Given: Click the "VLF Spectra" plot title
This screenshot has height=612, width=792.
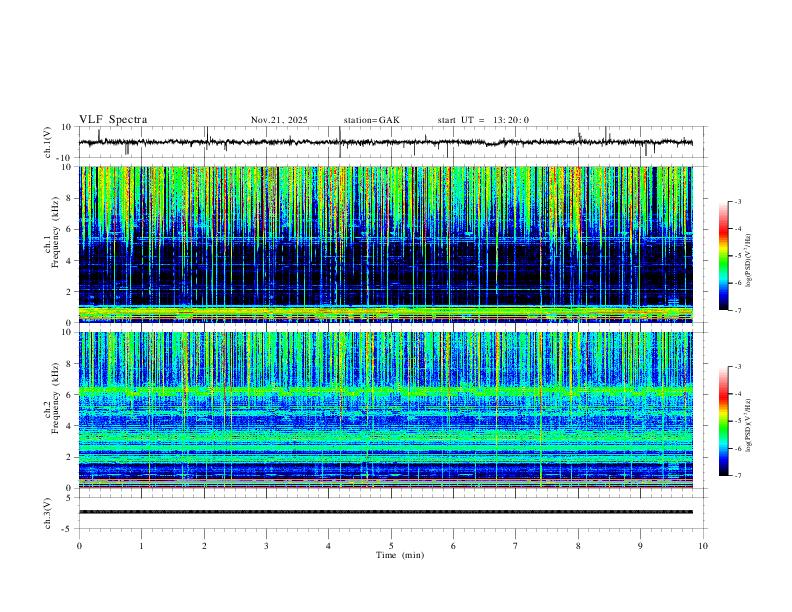Looking at the screenshot, I should 113,120.
